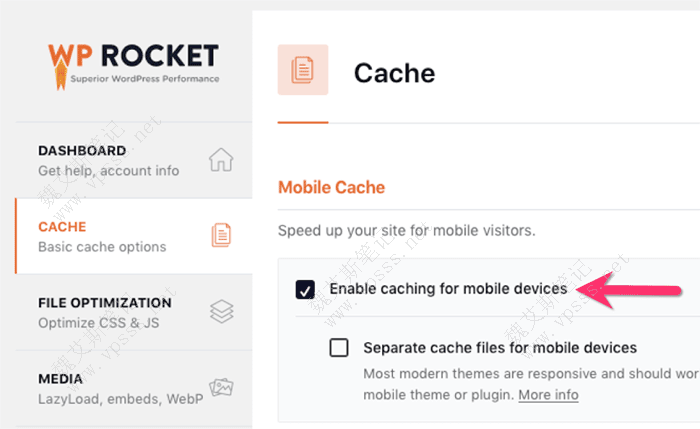Click the Cache page title text
This screenshot has width=700, height=429.
tap(395, 72)
